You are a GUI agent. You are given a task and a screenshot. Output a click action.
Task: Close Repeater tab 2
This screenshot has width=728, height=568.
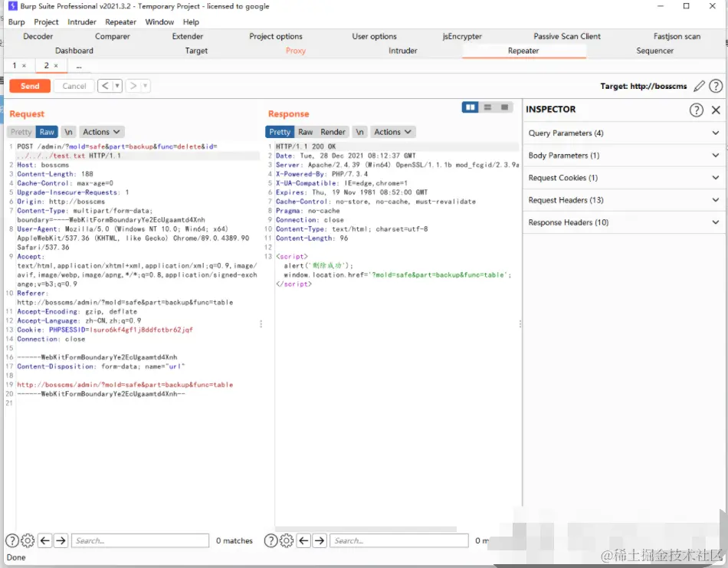[x=56, y=66]
